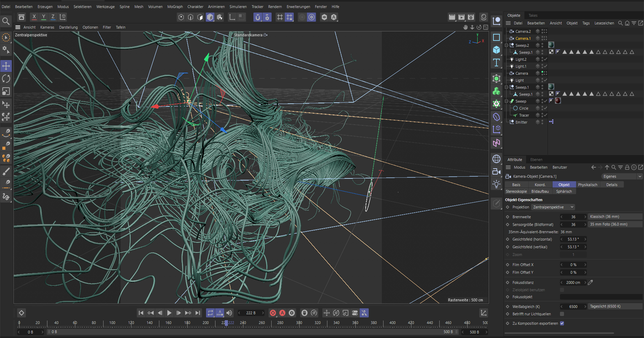
Task: Open the MoGraph menu
Action: (175, 7)
